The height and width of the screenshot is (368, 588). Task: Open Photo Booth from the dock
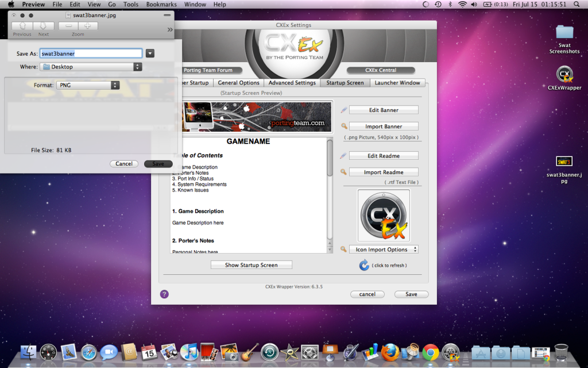tap(209, 352)
